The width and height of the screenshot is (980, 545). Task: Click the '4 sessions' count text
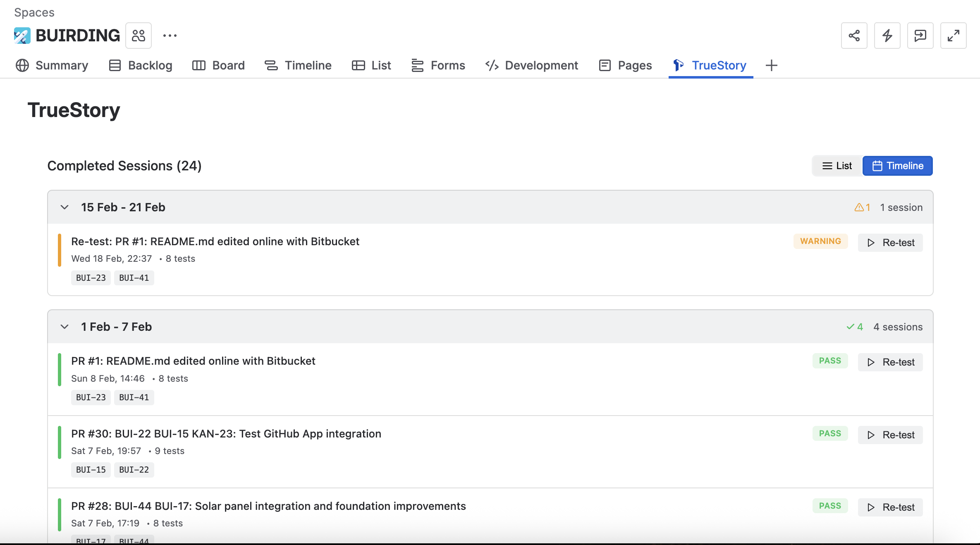898,327
